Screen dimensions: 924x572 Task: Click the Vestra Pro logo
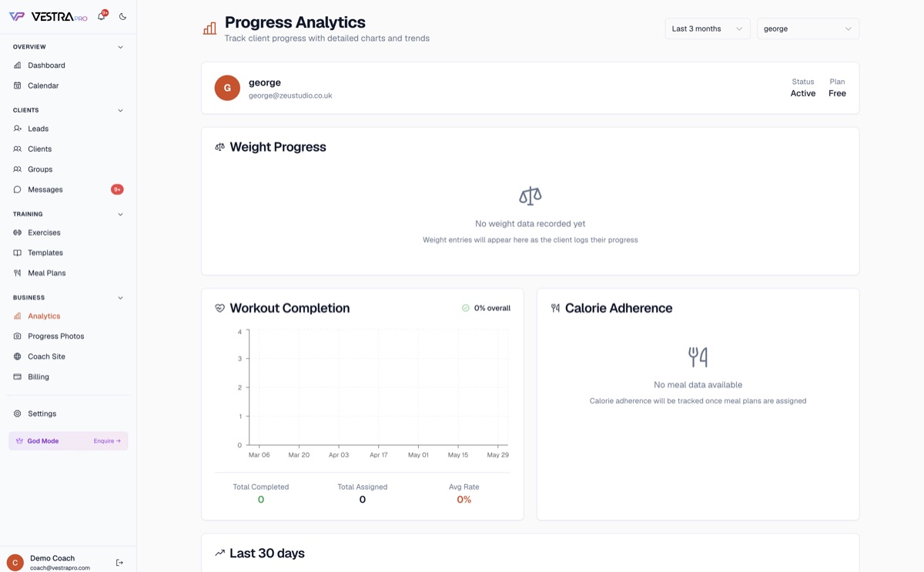point(48,16)
